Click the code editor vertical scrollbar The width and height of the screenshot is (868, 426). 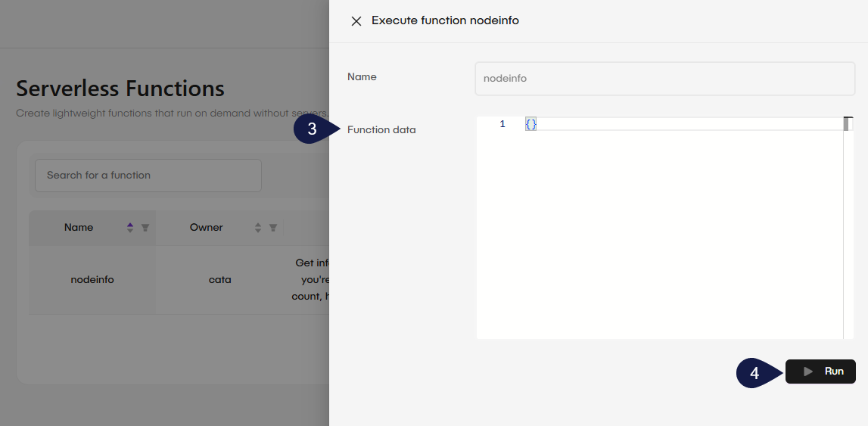[x=848, y=227]
